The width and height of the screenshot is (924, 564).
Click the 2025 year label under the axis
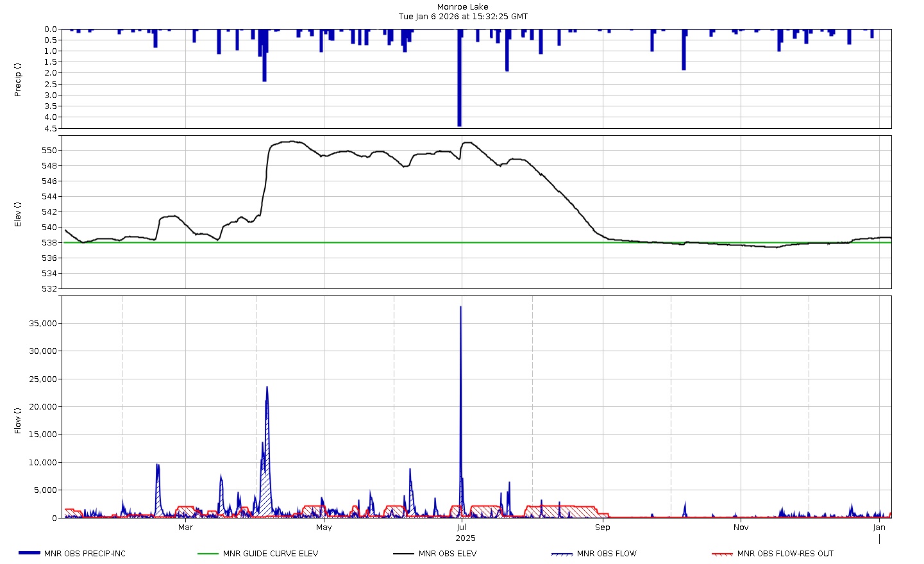pyautogui.click(x=466, y=538)
